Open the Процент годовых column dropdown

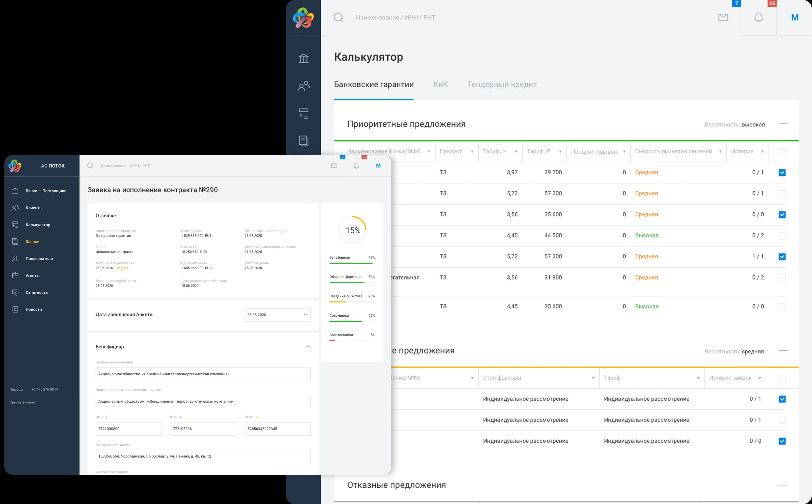coord(624,152)
